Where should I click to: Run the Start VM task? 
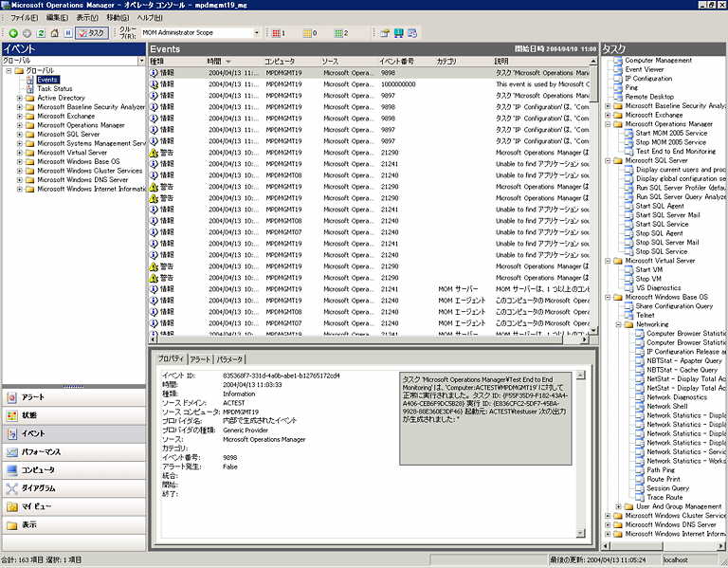649,270
